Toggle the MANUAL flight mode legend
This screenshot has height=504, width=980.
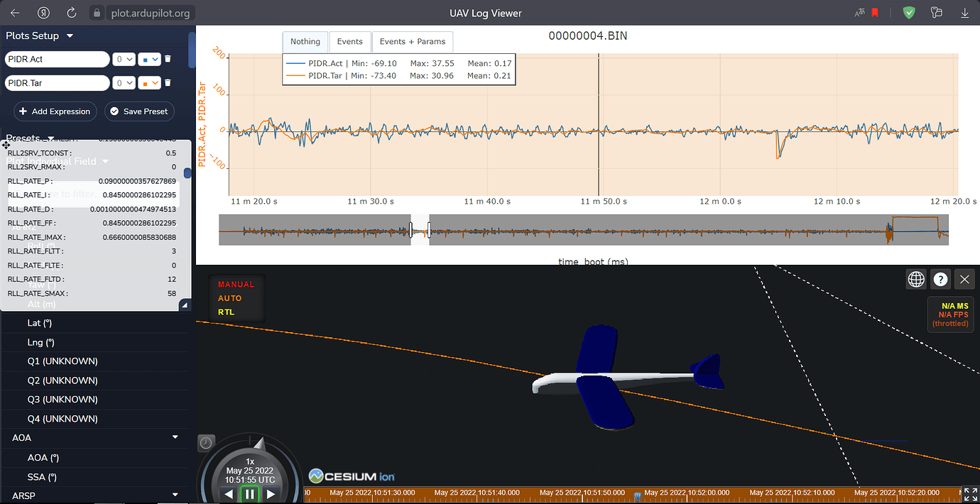tap(236, 284)
